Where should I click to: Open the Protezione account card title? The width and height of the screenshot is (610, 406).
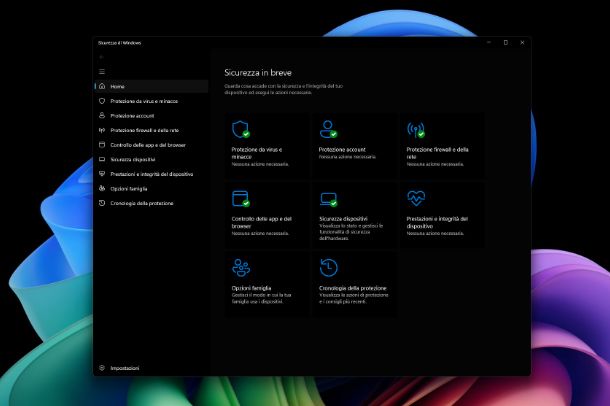point(342,149)
